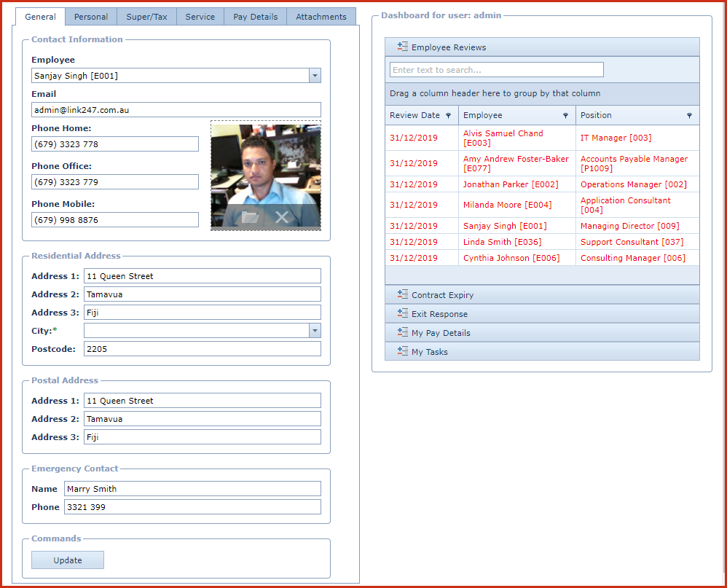
Task: Click the group-by column drop panel
Action: [x=542, y=93]
